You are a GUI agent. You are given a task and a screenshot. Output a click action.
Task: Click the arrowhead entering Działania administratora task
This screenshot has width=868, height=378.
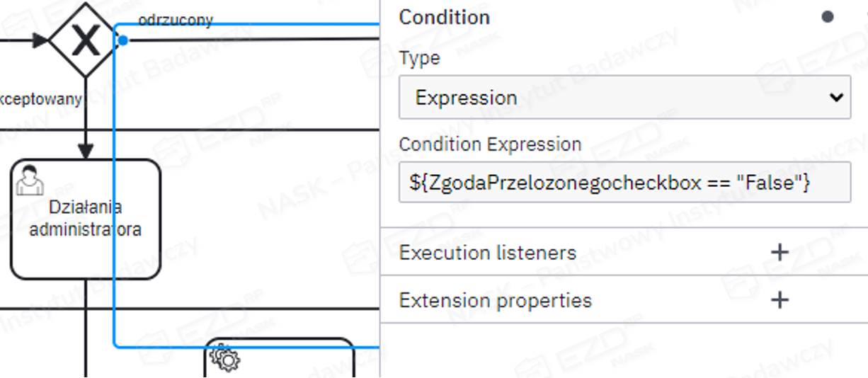pos(85,151)
